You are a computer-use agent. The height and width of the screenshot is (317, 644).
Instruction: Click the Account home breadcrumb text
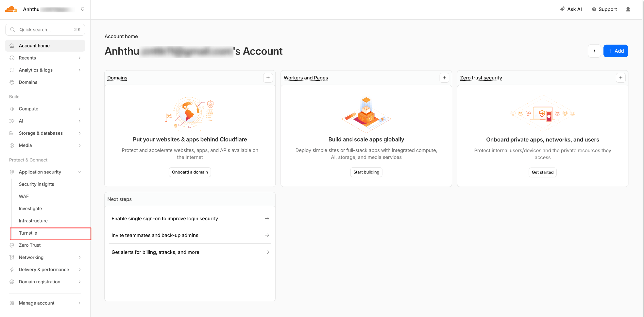pyautogui.click(x=121, y=36)
